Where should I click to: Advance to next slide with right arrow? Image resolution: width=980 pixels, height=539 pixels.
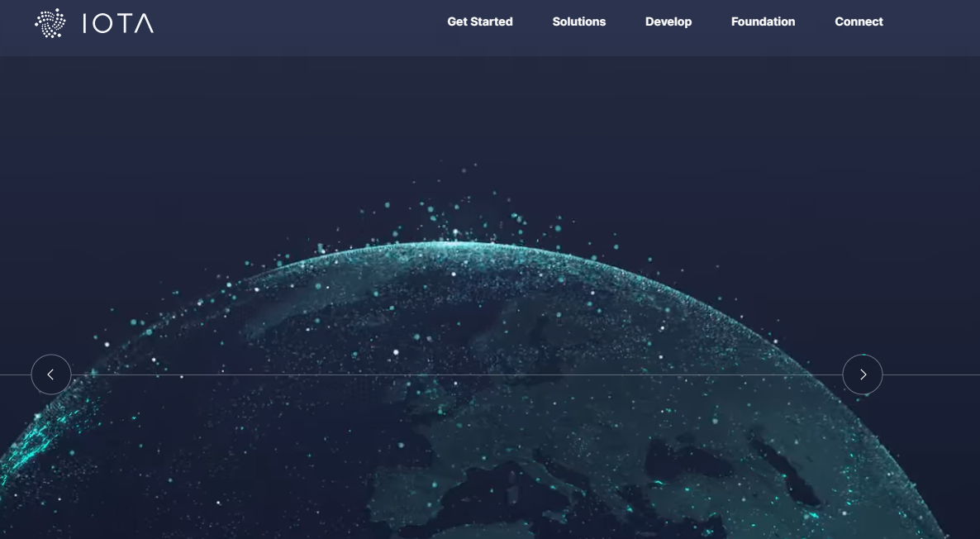point(863,374)
